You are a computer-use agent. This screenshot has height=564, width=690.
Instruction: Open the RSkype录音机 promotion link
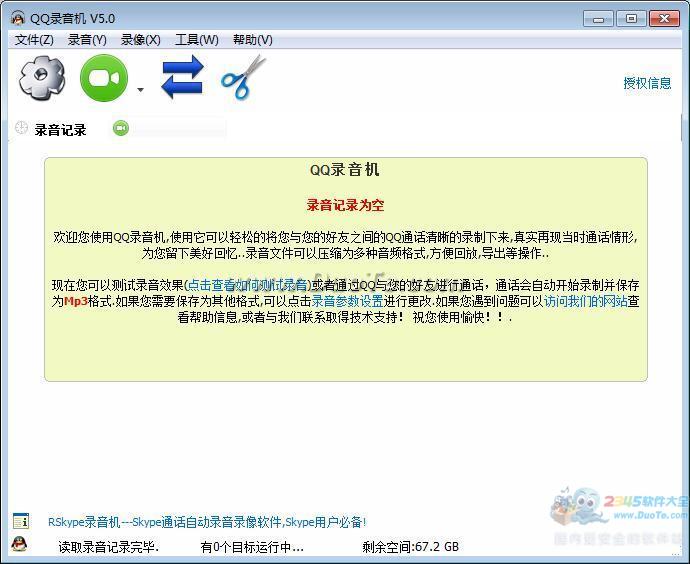point(207,522)
